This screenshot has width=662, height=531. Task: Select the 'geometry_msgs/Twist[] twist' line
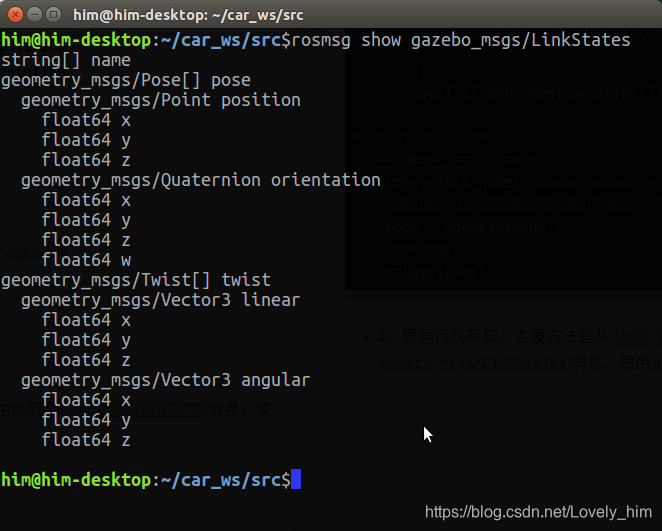[136, 280]
